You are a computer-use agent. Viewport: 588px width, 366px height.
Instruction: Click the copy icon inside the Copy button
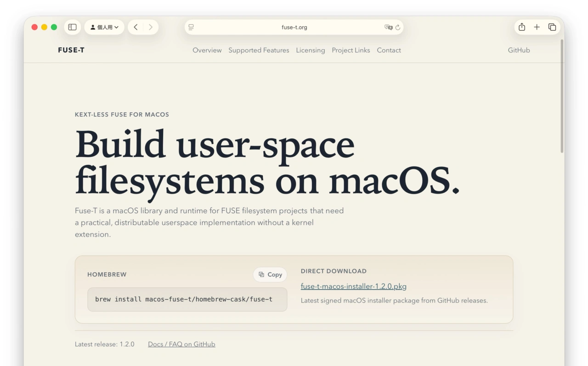tap(262, 274)
